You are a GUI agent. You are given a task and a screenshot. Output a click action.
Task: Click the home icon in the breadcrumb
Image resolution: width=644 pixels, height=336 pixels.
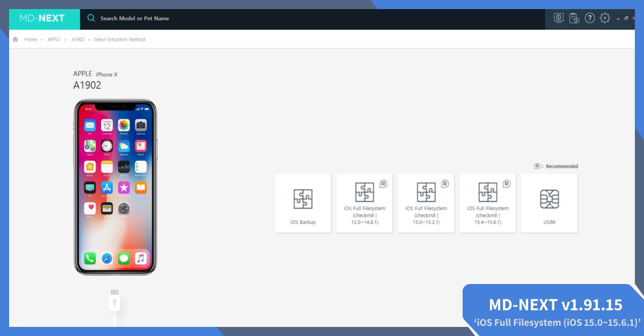tap(15, 39)
